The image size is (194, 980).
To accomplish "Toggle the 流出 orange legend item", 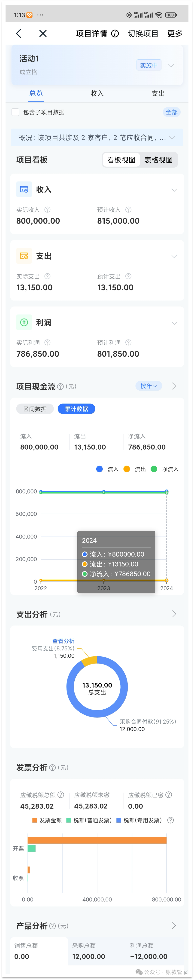I will [x=135, y=469].
